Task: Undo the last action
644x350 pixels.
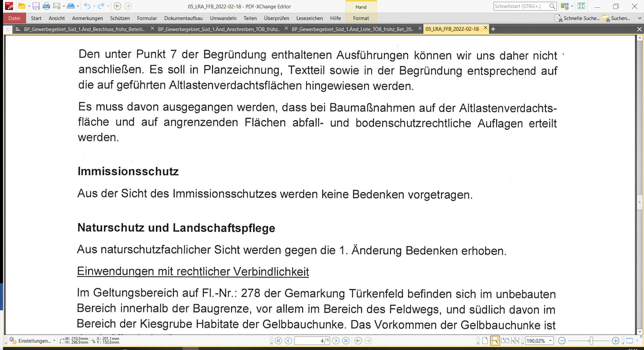Action: (x=87, y=6)
